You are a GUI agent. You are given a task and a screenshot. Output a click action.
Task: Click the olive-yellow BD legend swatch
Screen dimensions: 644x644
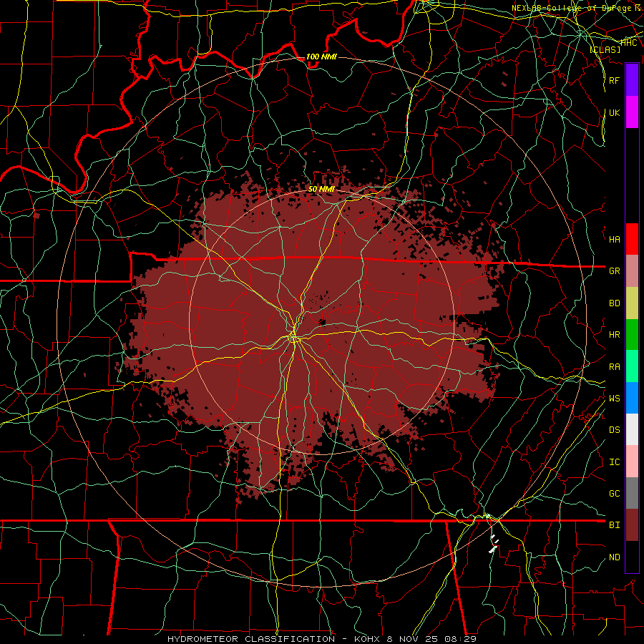click(632, 303)
